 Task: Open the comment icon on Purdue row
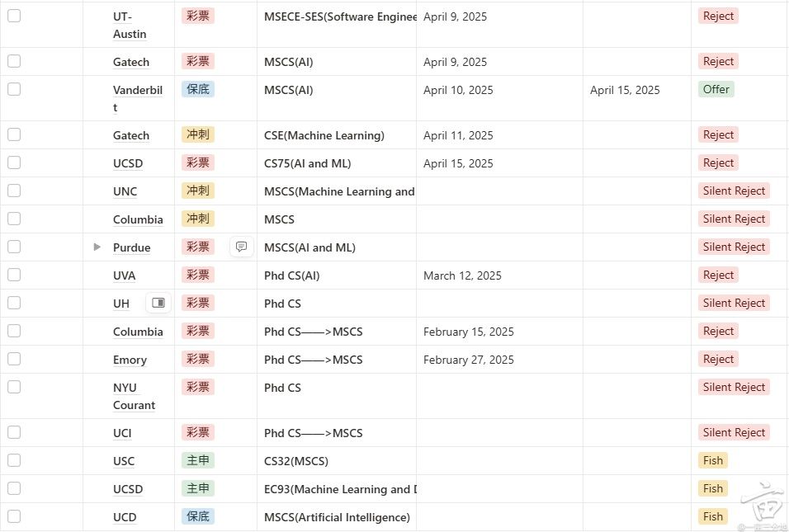point(242,247)
